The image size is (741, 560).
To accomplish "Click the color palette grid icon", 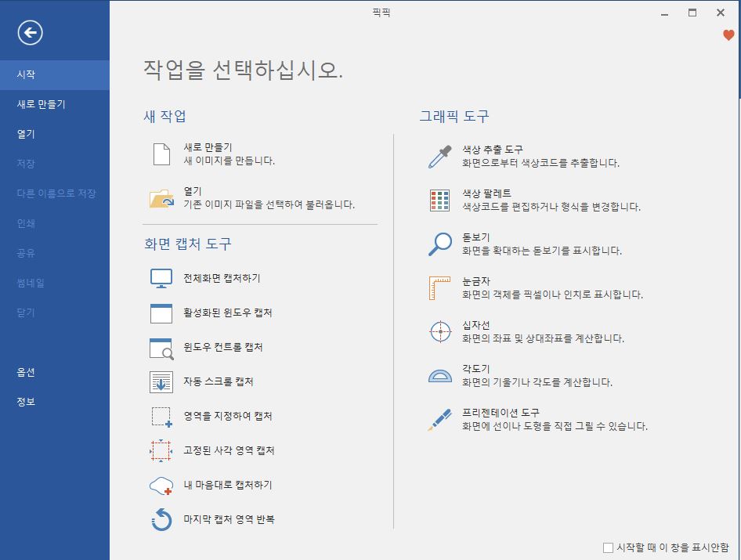I will 439,201.
